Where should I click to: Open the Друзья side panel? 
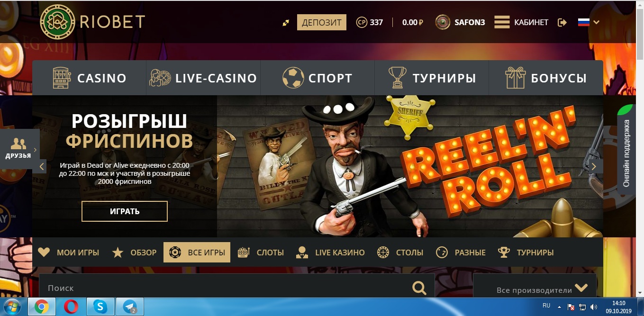point(19,148)
